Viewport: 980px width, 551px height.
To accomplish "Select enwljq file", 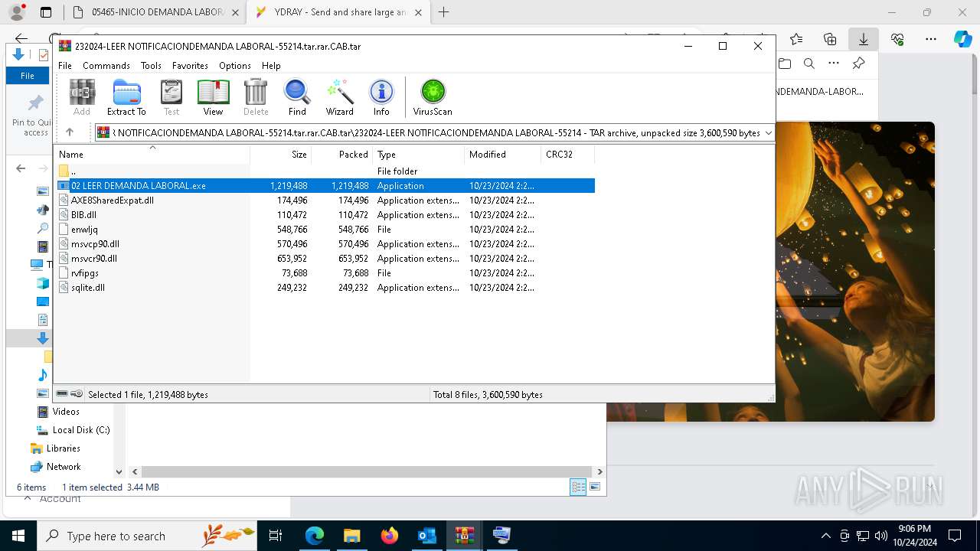I will tap(325, 229).
